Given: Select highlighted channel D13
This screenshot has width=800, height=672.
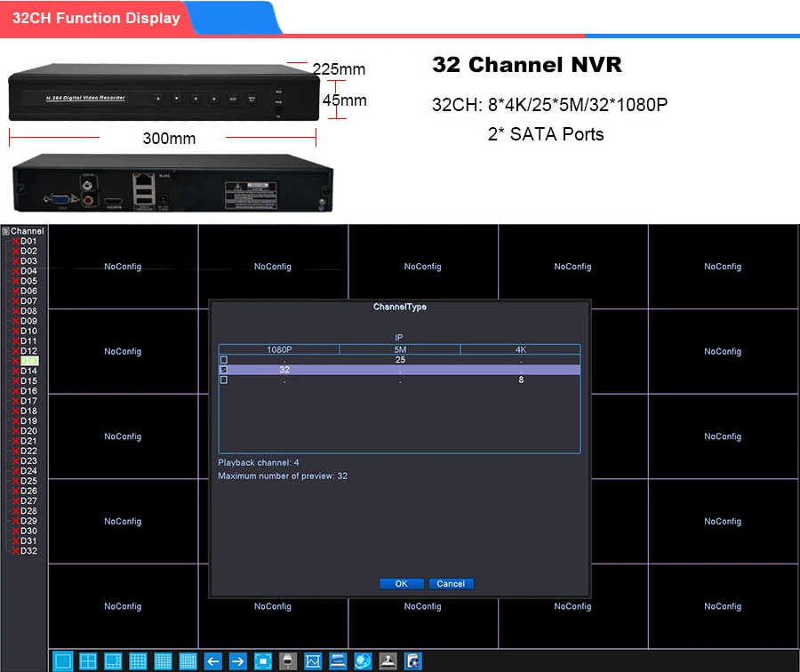Looking at the screenshot, I should (x=28, y=361).
